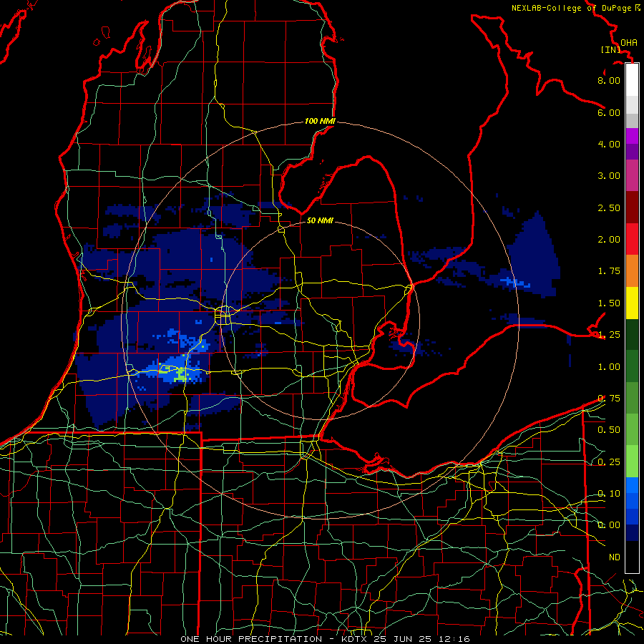Click the 1.00 legend value
Viewport: 644px width, 644px height.
(x=609, y=367)
